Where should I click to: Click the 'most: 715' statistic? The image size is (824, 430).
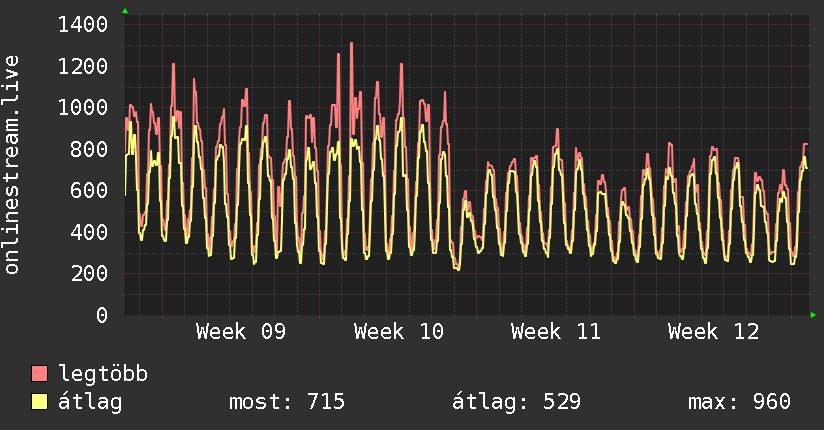coord(287,402)
